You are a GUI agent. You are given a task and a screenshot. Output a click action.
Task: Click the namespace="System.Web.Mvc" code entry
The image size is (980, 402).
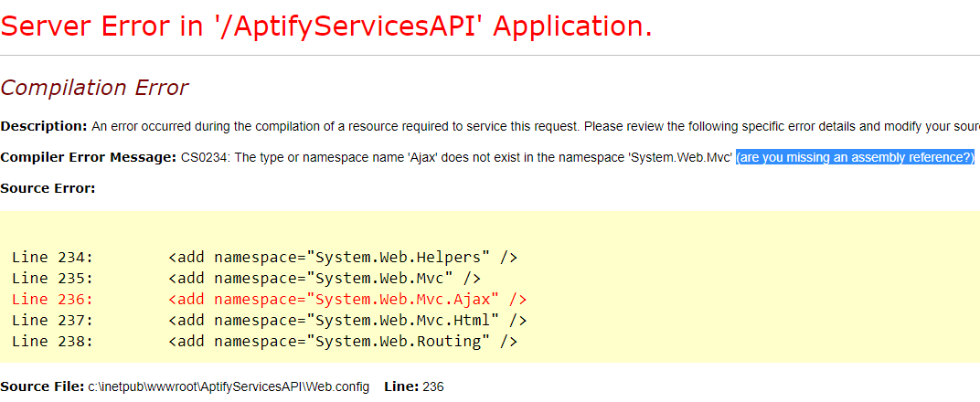325,279
